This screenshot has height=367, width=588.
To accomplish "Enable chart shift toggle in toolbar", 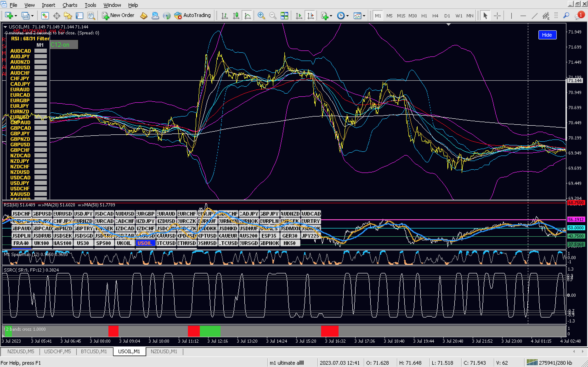I will [x=310, y=16].
